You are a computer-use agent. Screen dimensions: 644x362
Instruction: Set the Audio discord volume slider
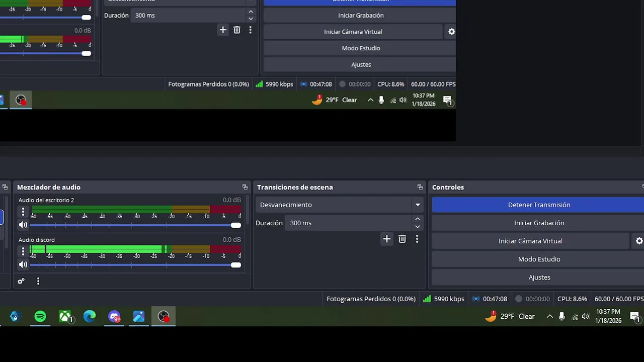click(x=136, y=264)
